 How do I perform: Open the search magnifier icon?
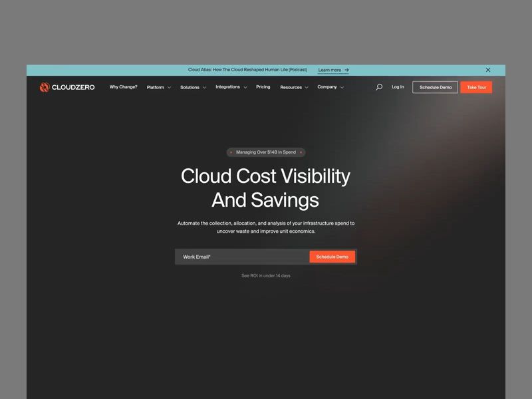point(379,87)
